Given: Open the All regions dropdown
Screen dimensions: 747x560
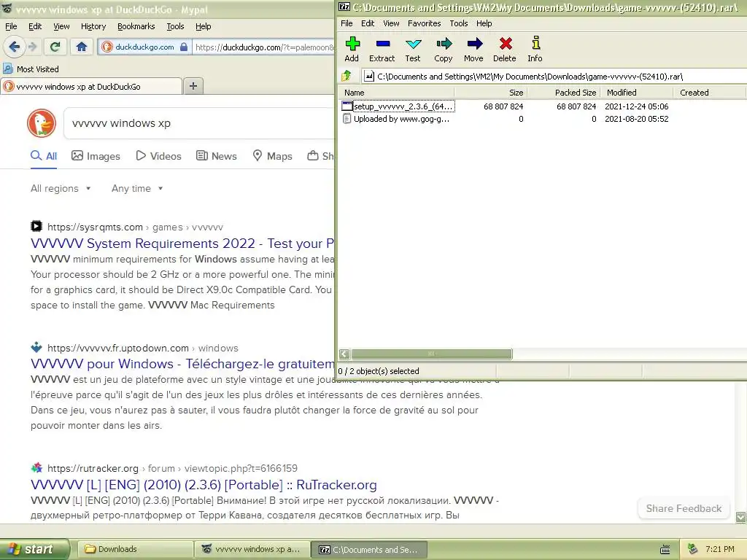Looking at the screenshot, I should pyautogui.click(x=61, y=189).
